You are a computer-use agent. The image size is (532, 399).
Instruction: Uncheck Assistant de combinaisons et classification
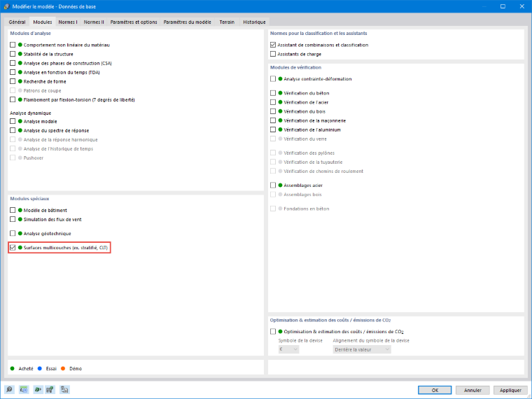click(273, 45)
